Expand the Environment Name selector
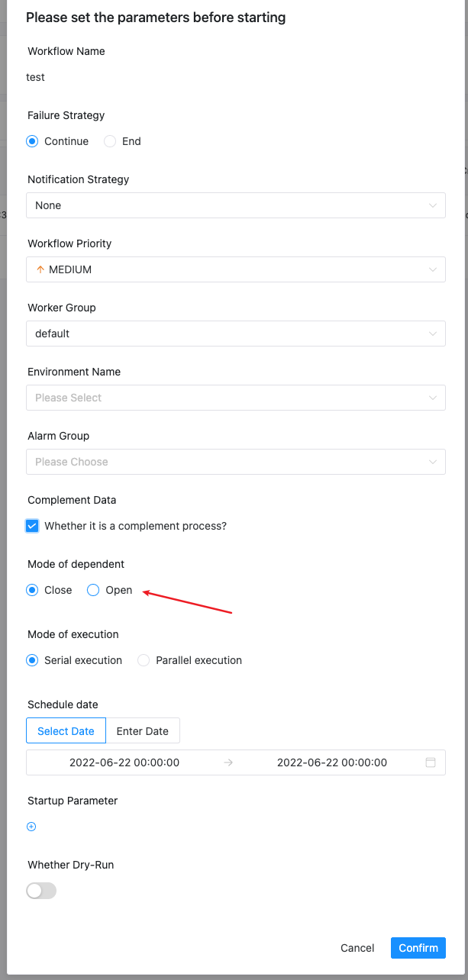 (235, 398)
